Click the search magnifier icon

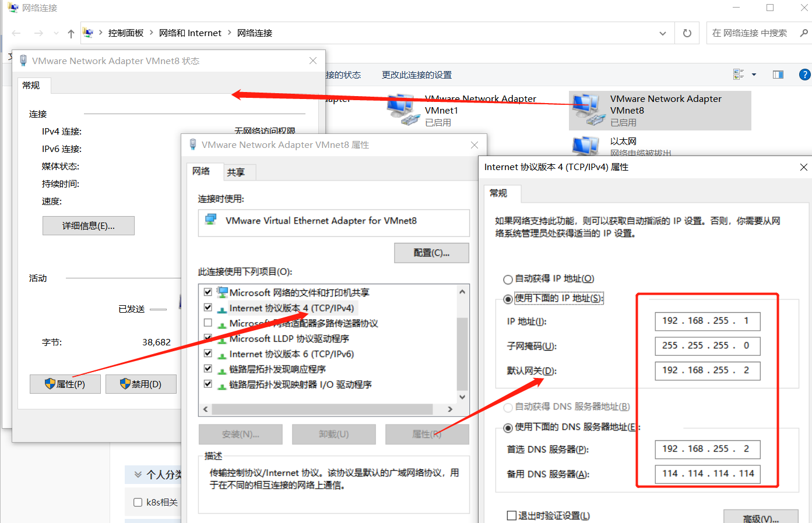tap(804, 33)
